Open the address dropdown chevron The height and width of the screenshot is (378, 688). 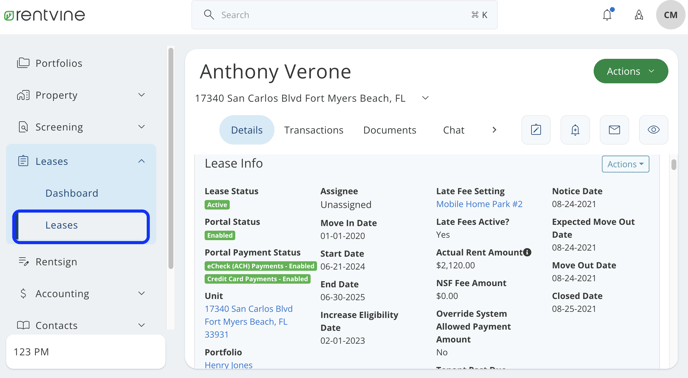(x=425, y=98)
